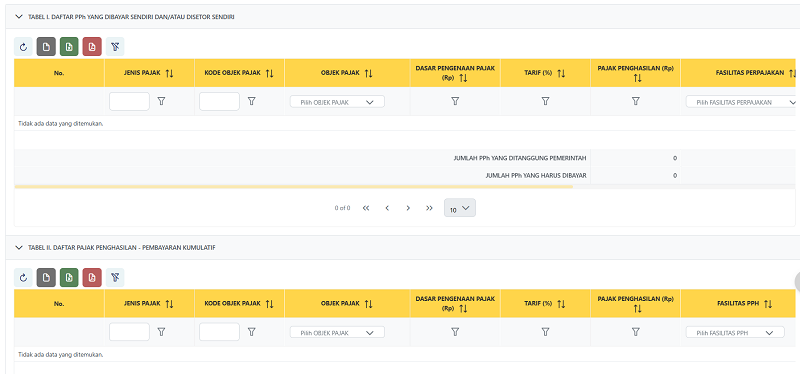Sort Tabel I by JENIS PAJAK column
800x374 pixels.
pyautogui.click(x=170, y=73)
